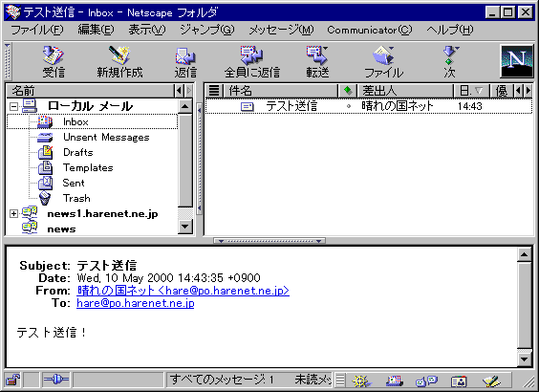
Task: Click the ファイル (File message) toolbar icon
Action: click(383, 62)
